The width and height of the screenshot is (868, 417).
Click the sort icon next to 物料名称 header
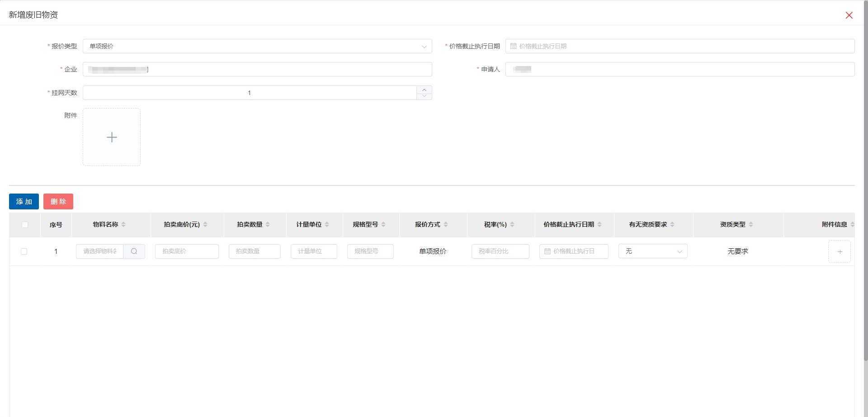(123, 225)
